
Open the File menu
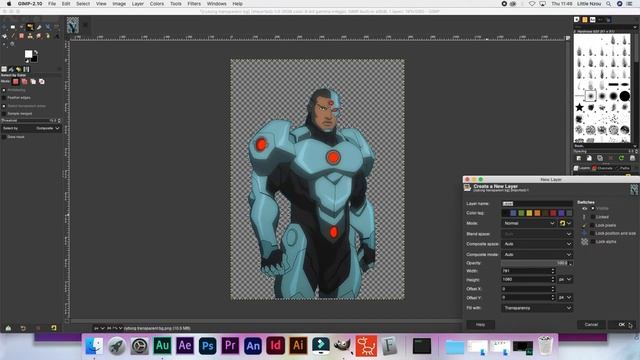52,4
